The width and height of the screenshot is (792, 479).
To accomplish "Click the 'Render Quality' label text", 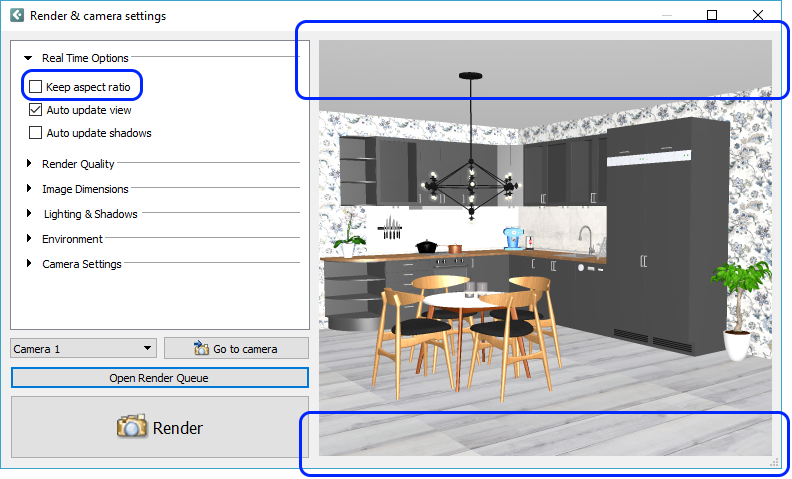I will 78,164.
